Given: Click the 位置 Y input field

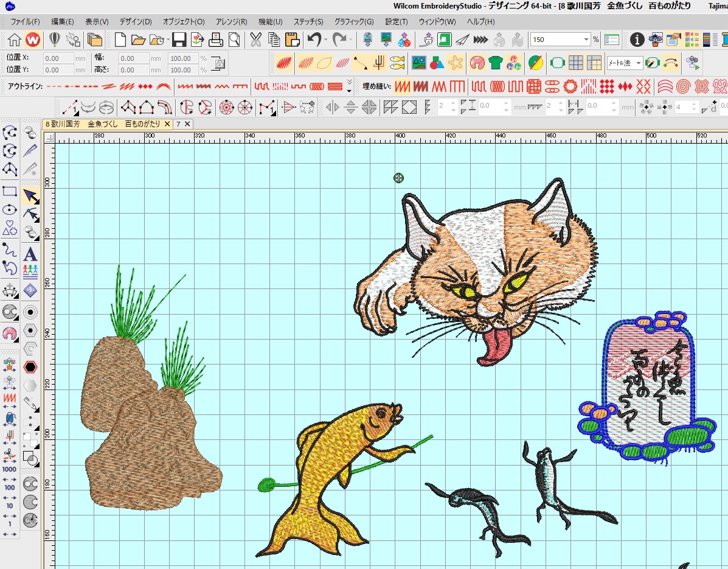Looking at the screenshot, I should (x=58, y=70).
